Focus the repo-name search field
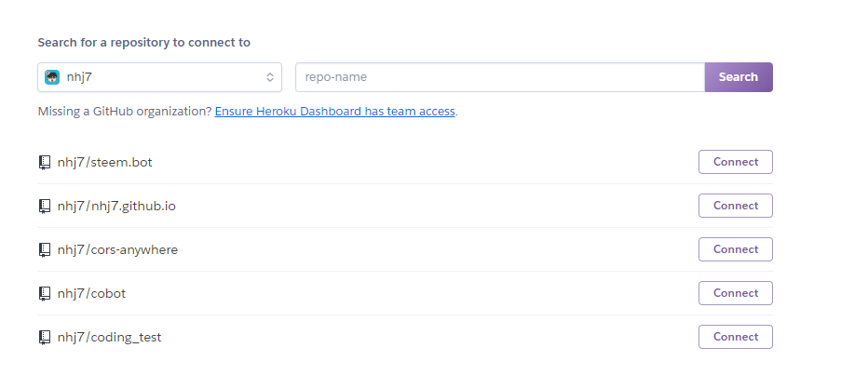 pyautogui.click(x=500, y=77)
